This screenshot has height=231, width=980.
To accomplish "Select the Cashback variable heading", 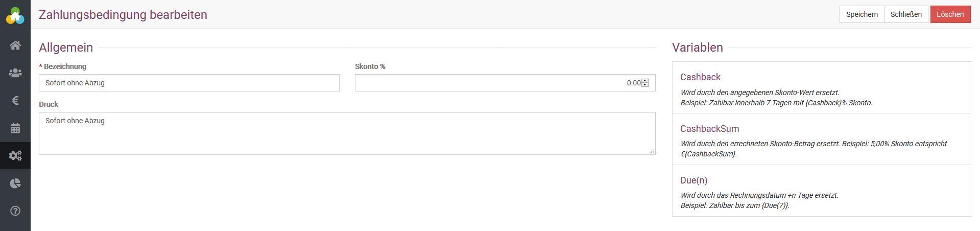I will click(700, 77).
